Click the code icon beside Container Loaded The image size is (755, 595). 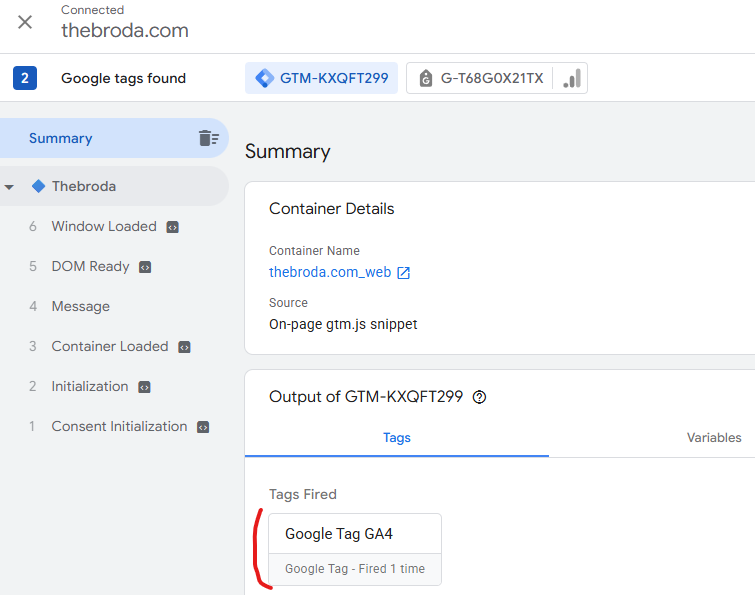point(184,347)
